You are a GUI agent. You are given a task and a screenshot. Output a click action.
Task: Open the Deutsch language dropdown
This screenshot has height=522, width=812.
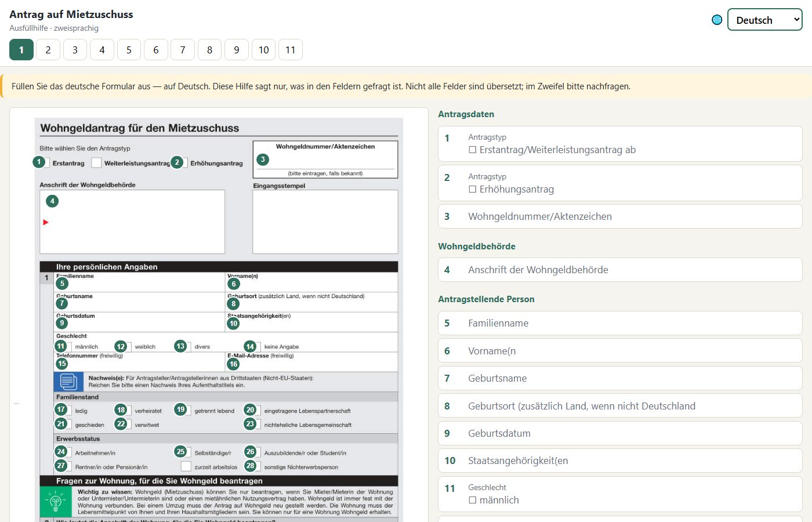[x=765, y=20]
